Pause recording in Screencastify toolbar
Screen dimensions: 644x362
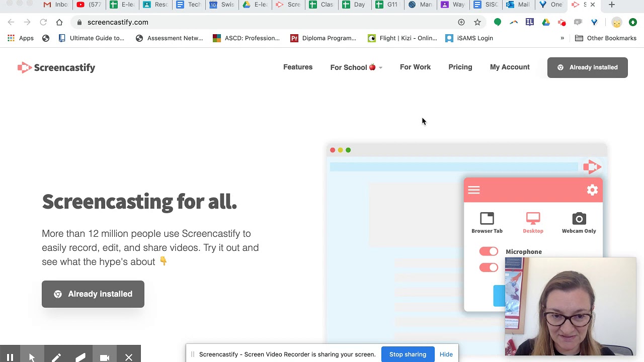10,357
